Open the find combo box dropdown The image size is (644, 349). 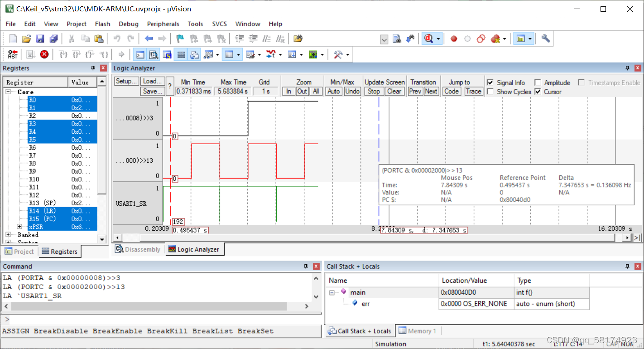pyautogui.click(x=384, y=39)
